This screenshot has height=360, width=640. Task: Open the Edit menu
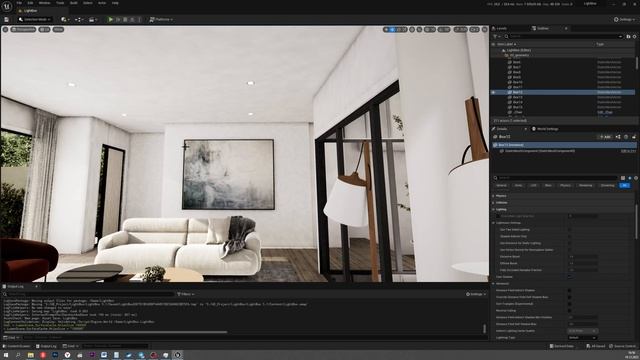click(x=30, y=3)
